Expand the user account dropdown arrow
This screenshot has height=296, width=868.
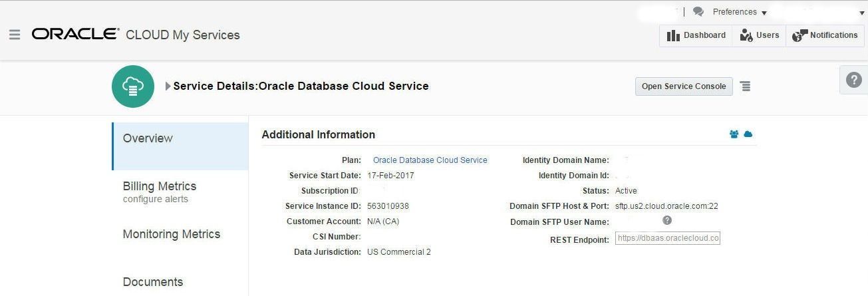click(x=861, y=13)
